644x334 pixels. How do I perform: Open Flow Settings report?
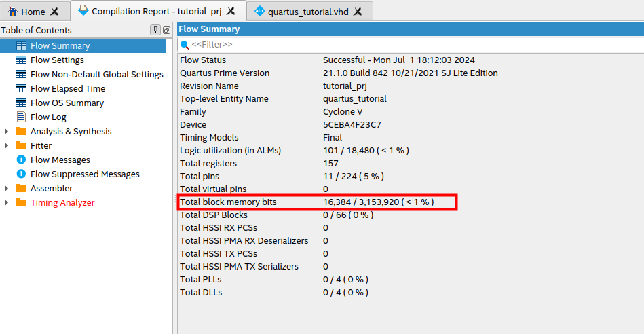coord(57,60)
